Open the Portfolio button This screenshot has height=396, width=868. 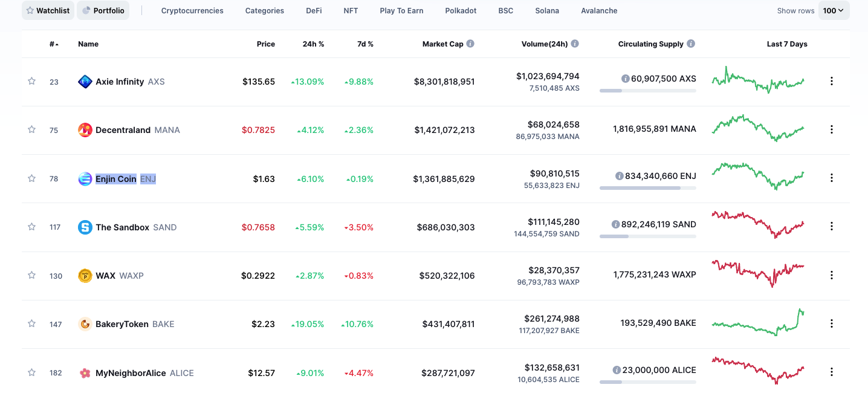point(103,10)
